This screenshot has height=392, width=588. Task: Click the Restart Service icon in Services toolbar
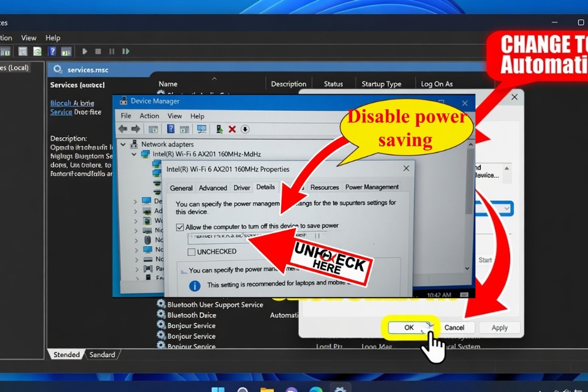click(x=126, y=51)
